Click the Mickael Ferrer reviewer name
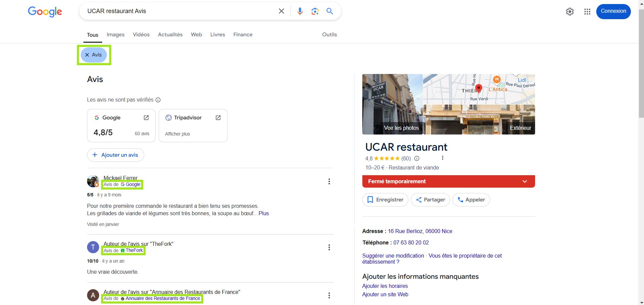 120,178
